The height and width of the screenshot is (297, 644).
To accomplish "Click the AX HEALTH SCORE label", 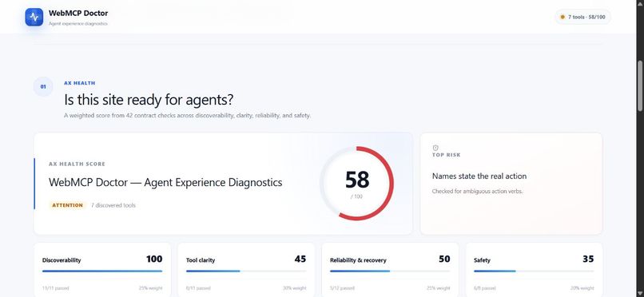I will point(77,164).
